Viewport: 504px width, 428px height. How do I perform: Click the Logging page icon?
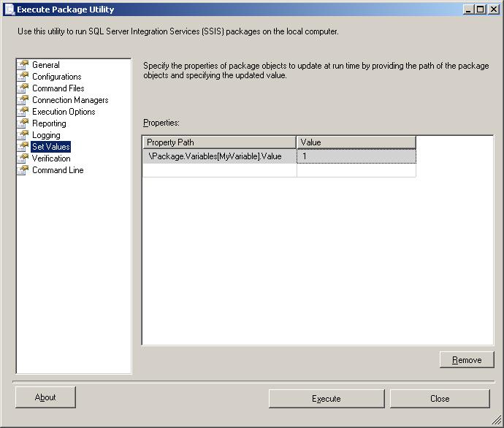[23, 135]
